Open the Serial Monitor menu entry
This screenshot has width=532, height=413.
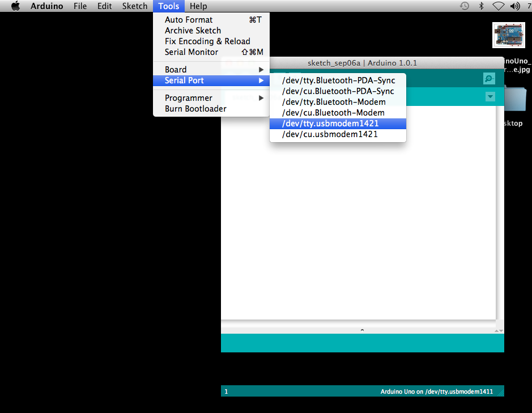coord(211,52)
